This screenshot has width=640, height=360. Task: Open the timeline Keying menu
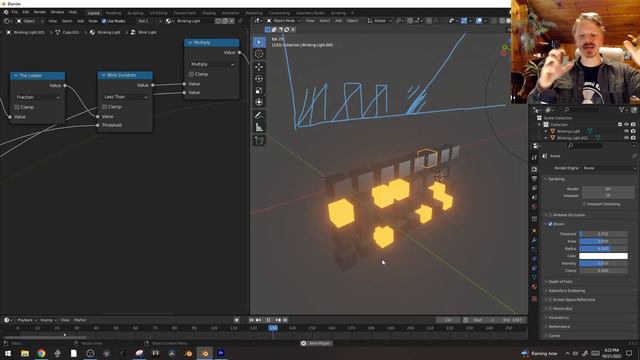coord(48,320)
